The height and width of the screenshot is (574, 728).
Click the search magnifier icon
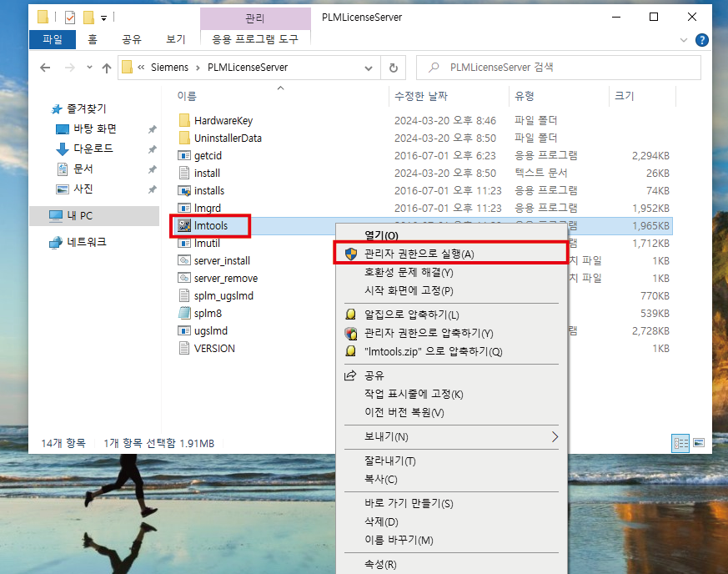[x=434, y=68]
